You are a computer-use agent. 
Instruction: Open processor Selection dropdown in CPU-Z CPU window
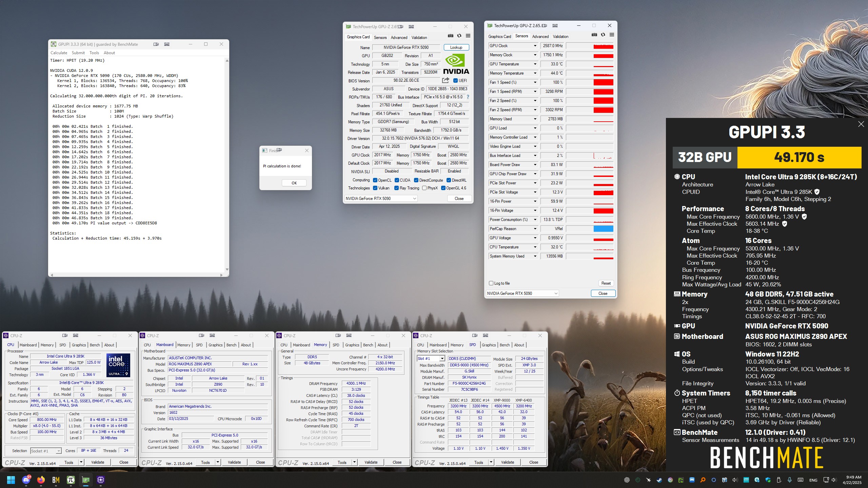[x=46, y=451]
